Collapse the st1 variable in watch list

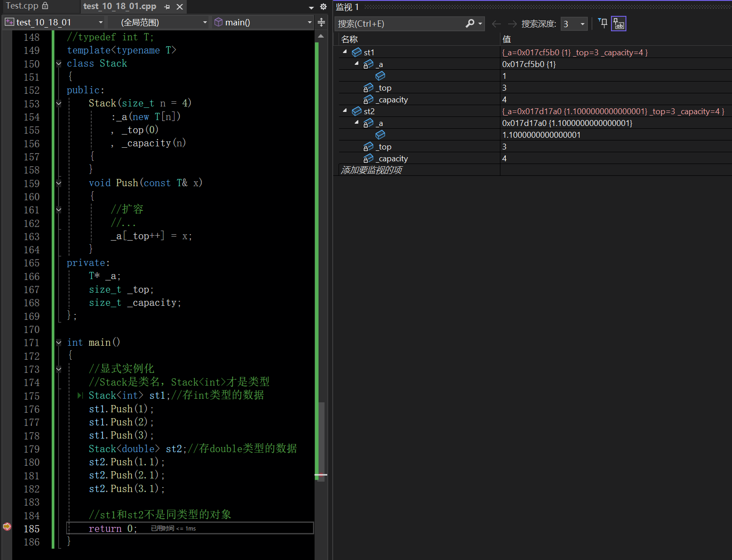pos(345,52)
